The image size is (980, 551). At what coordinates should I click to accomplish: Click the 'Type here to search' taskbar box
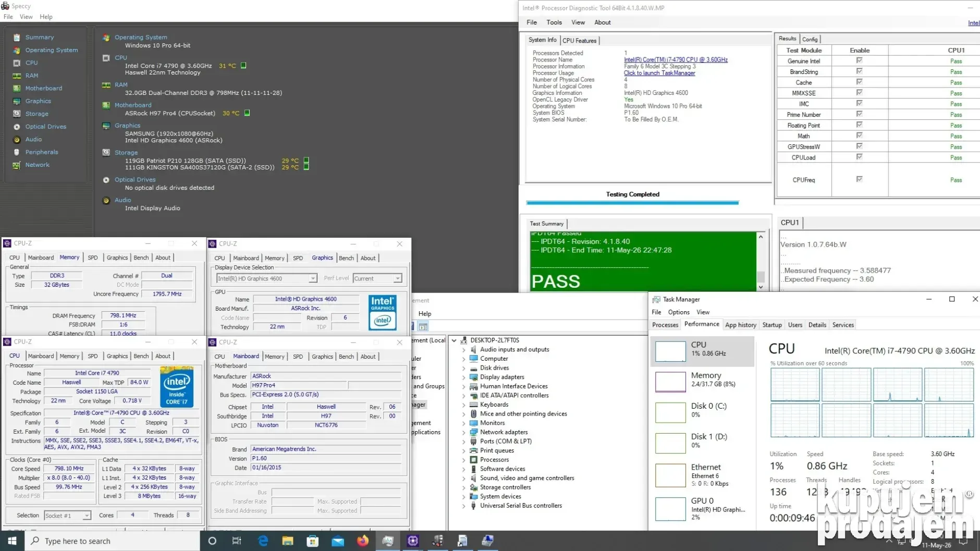click(x=112, y=541)
